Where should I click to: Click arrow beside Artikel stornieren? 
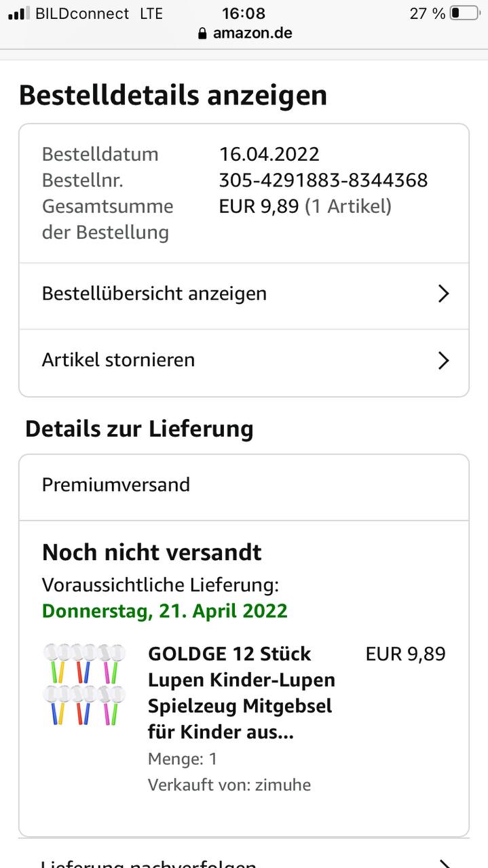pyautogui.click(x=443, y=360)
